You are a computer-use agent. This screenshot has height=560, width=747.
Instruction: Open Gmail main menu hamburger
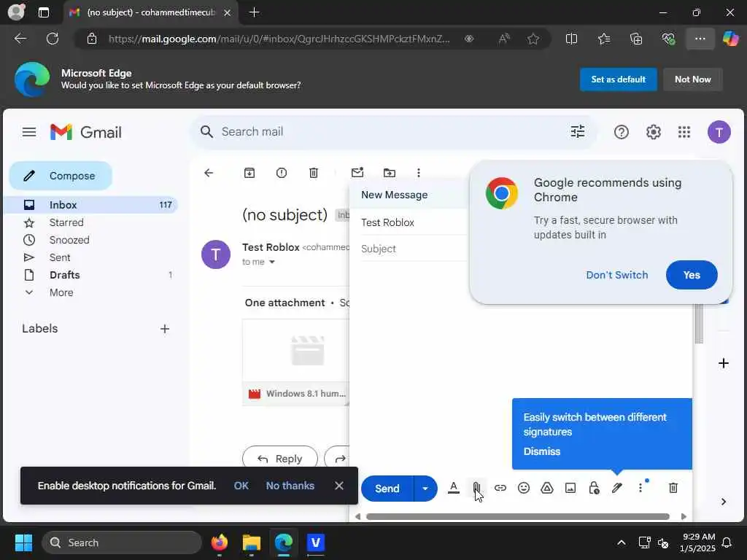pos(29,132)
